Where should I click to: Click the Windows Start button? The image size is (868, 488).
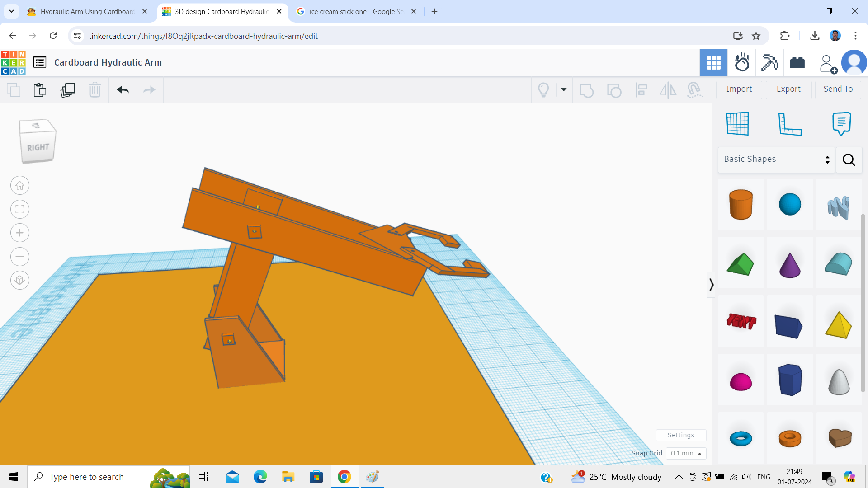pyautogui.click(x=14, y=477)
